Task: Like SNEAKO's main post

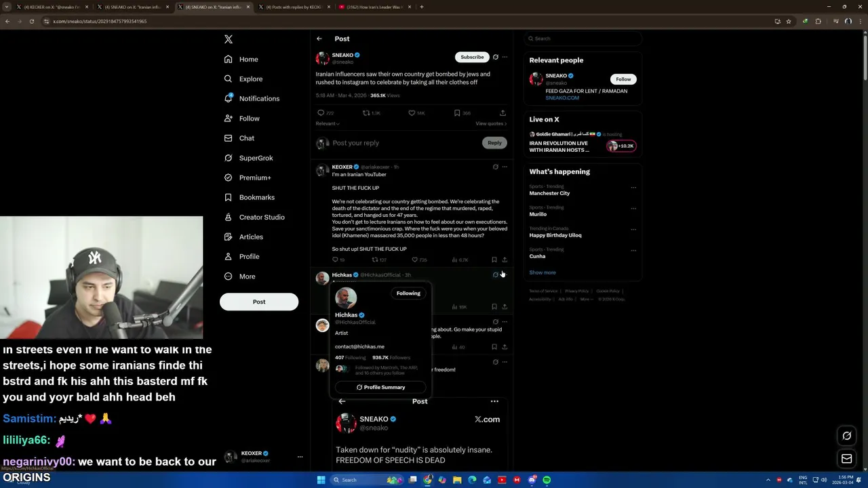Action: (412, 113)
